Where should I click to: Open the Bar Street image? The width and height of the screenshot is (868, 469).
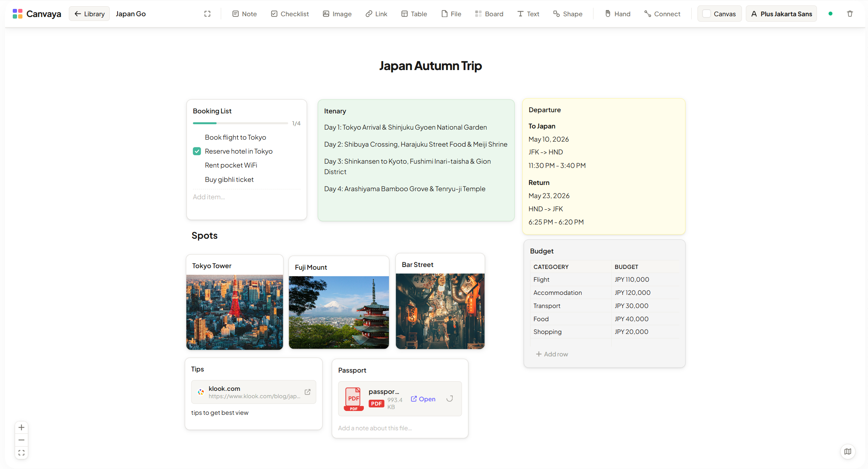click(440, 311)
